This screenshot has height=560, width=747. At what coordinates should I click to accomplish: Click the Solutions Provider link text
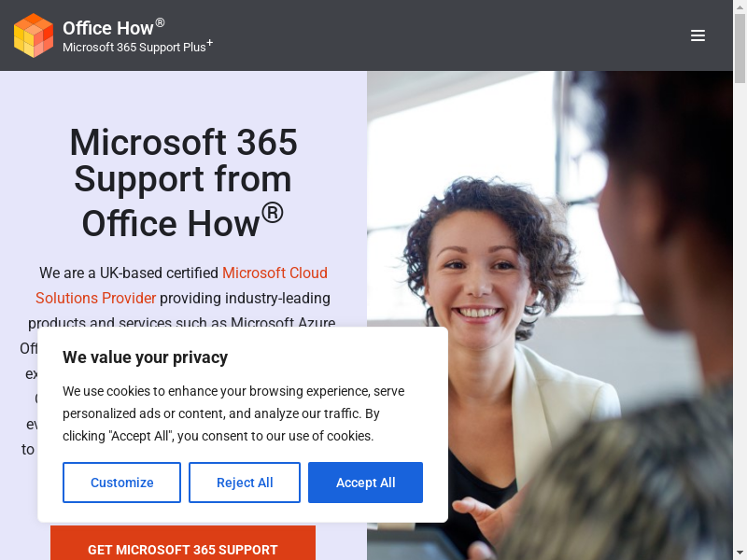(x=96, y=298)
